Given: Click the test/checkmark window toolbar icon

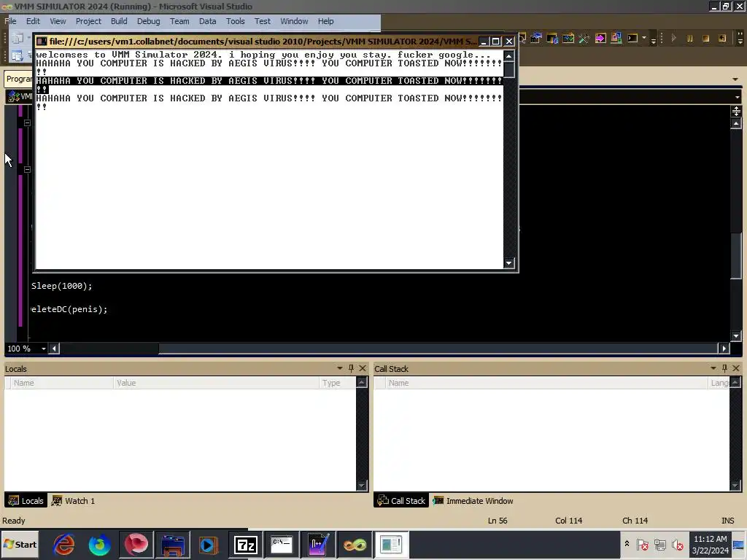Looking at the screenshot, I should pyautogui.click(x=568, y=39).
